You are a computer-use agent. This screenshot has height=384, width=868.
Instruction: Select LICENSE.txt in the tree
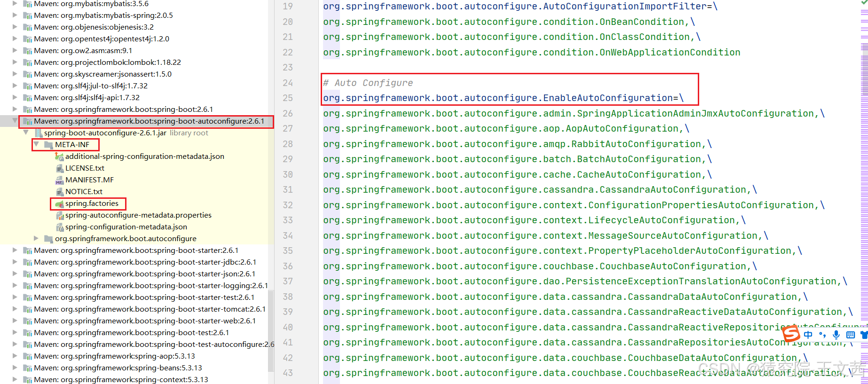85,168
